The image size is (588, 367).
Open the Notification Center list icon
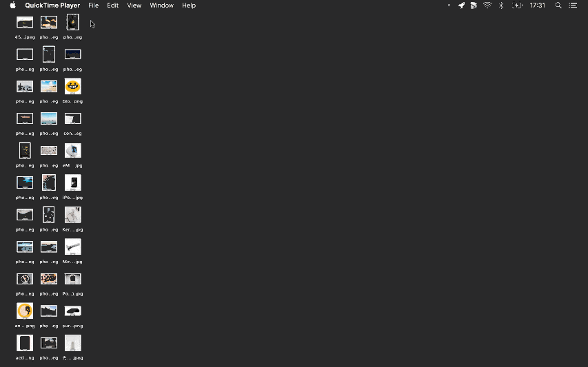(x=573, y=6)
